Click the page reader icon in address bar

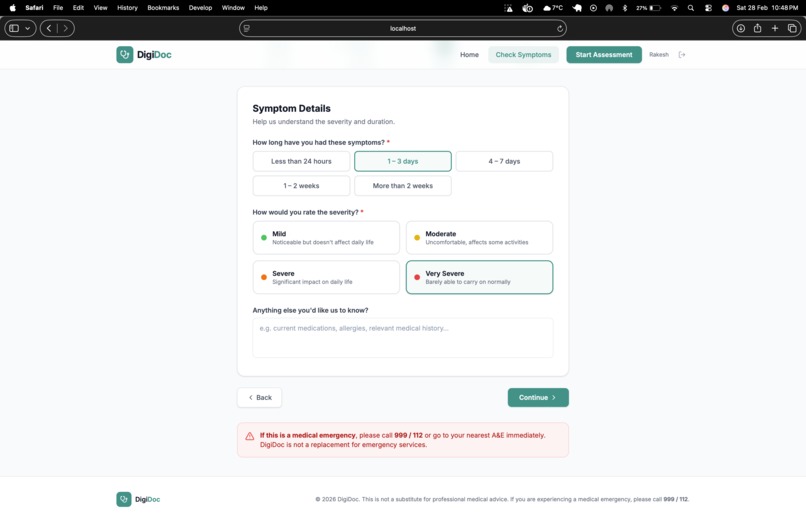[x=247, y=28]
